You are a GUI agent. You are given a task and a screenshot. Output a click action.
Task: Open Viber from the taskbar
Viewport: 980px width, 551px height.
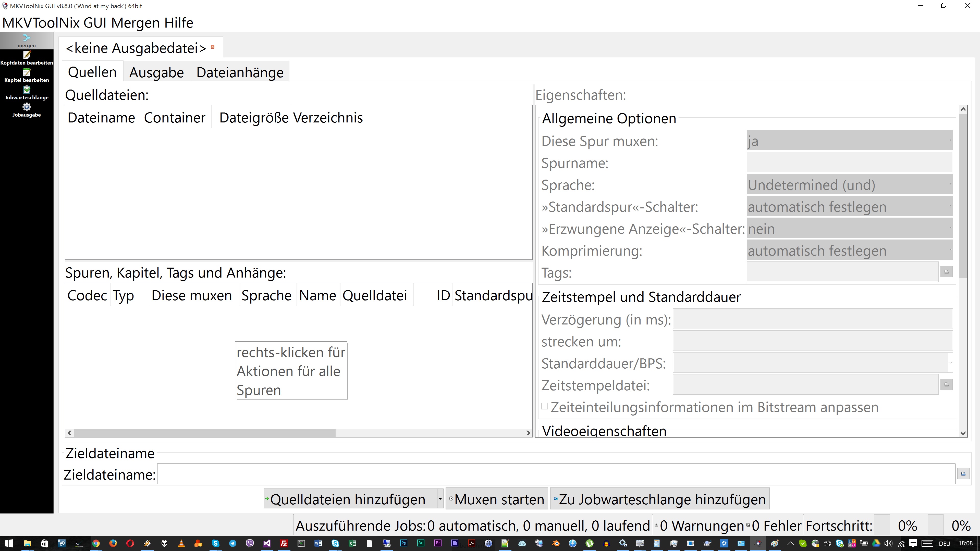click(250, 543)
